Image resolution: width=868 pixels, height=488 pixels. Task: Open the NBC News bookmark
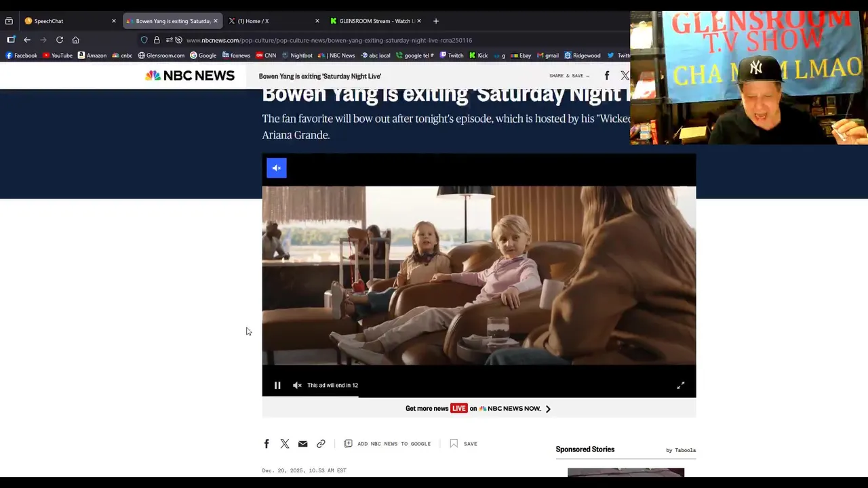tap(336, 56)
